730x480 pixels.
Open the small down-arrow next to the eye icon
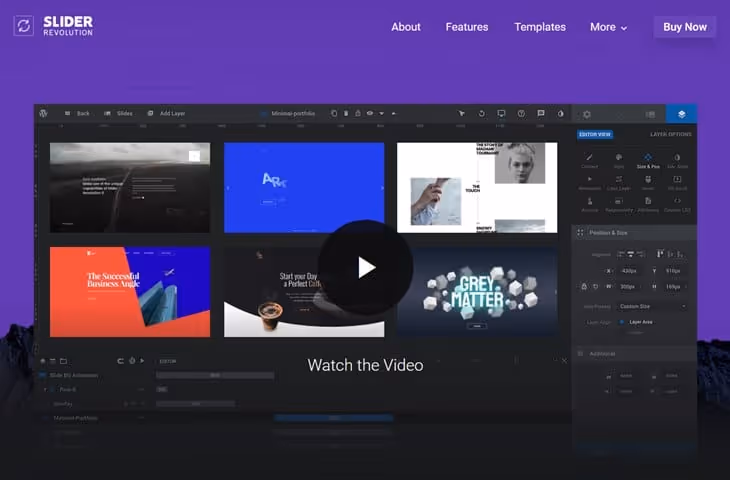tap(381, 113)
